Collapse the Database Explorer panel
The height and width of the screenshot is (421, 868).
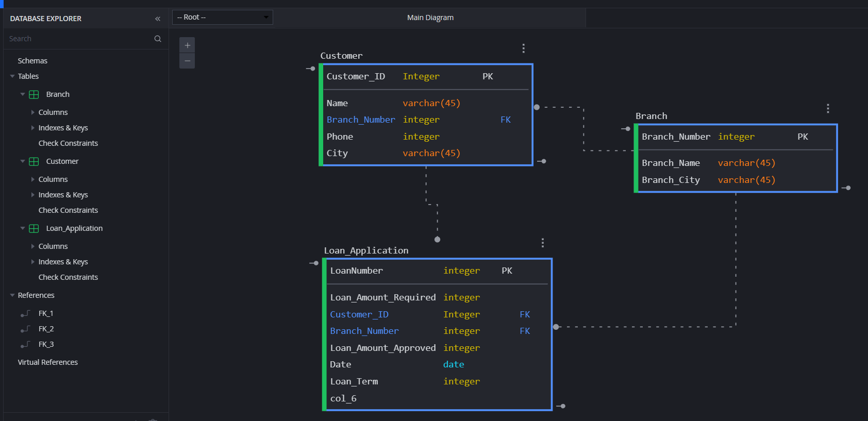pos(158,19)
